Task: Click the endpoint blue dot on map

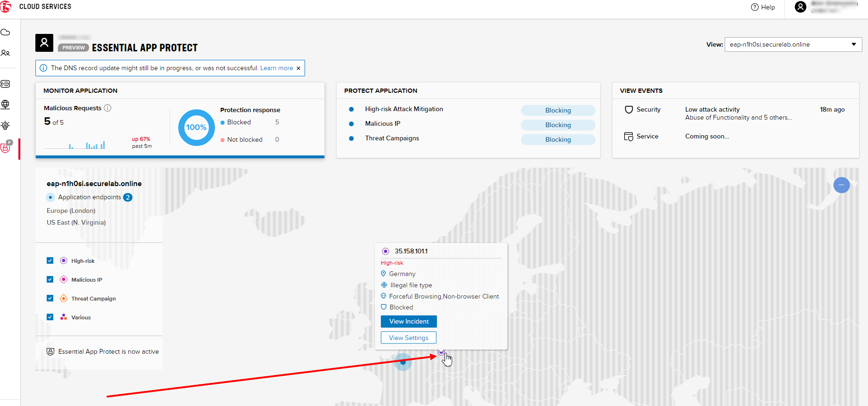Action: 403,362
